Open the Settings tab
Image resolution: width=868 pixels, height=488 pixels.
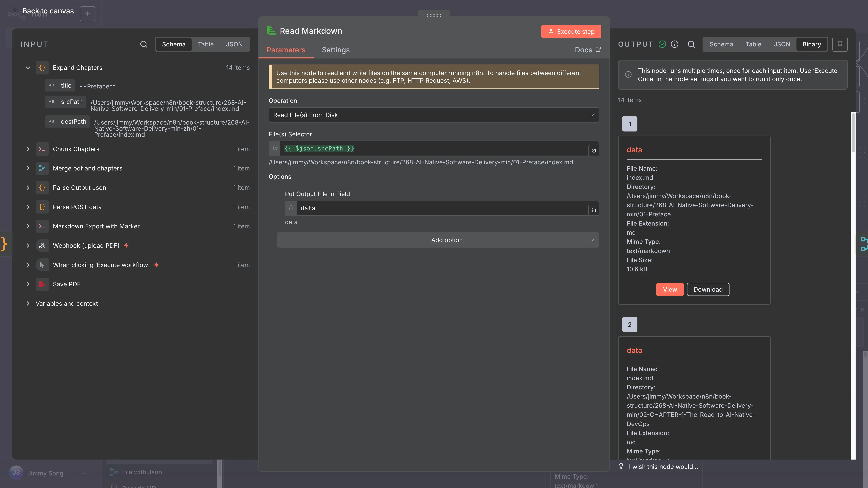coord(336,50)
